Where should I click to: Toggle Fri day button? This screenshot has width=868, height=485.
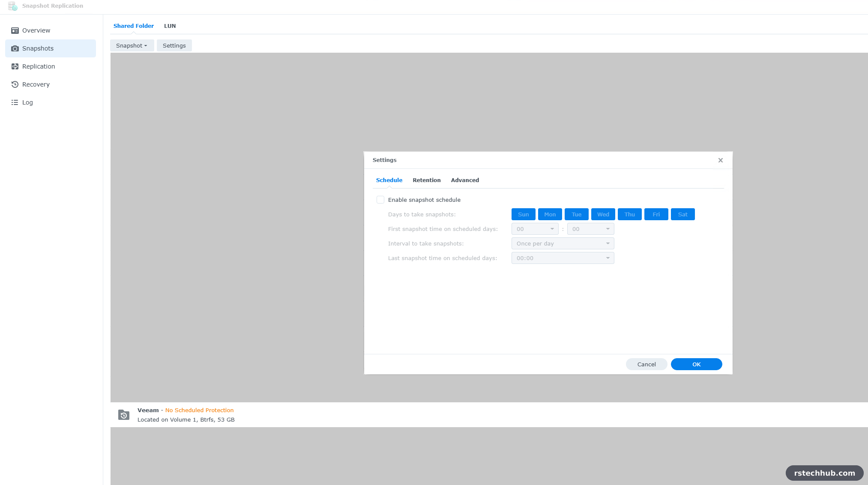click(656, 214)
